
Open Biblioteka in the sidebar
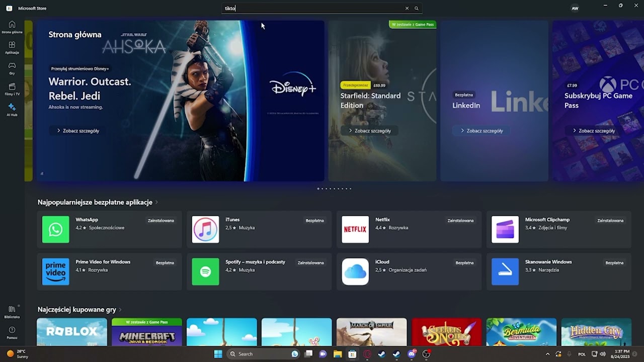(x=12, y=312)
